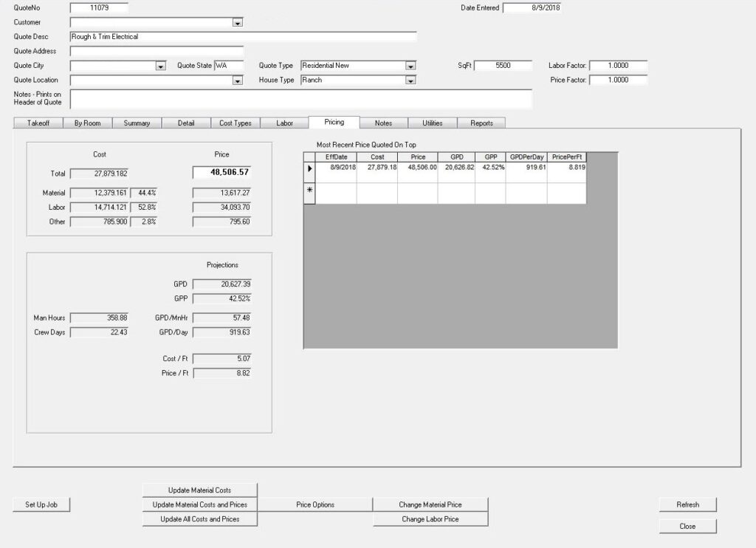Open the House Type dropdown arrow

(410, 81)
